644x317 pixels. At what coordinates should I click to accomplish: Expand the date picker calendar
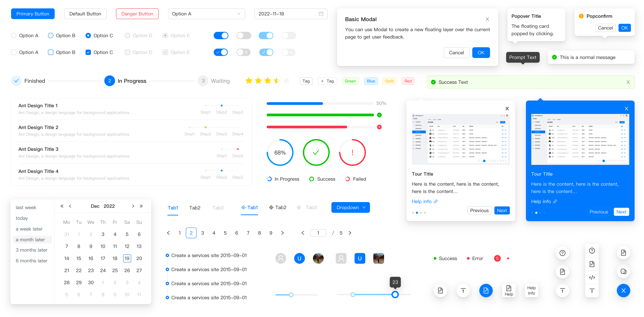pos(322,14)
